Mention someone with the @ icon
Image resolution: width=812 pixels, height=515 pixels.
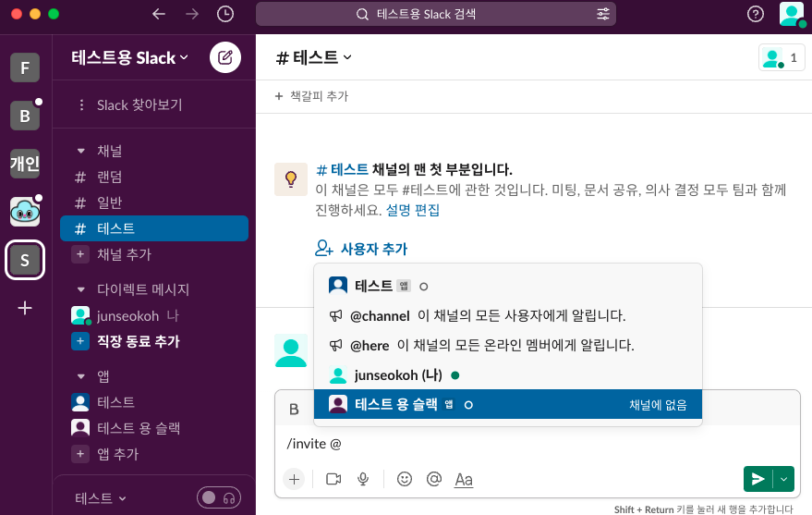[434, 479]
